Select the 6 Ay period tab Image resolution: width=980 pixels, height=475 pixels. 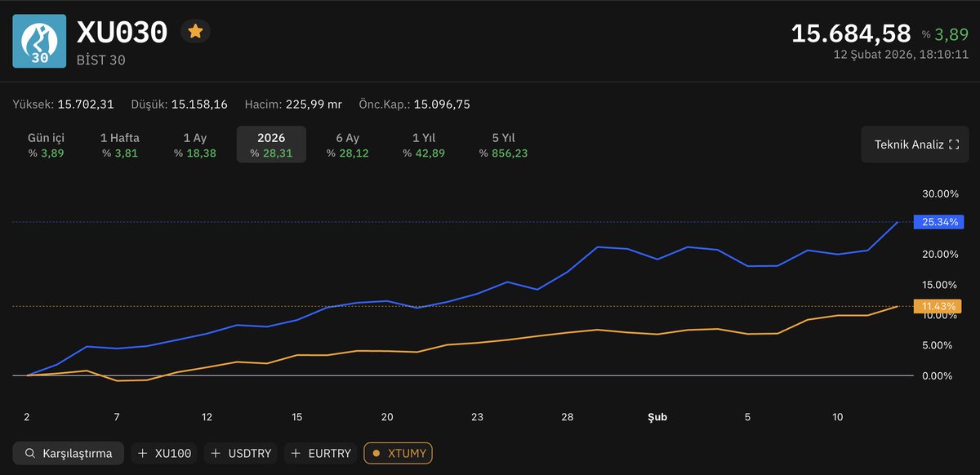click(347, 144)
